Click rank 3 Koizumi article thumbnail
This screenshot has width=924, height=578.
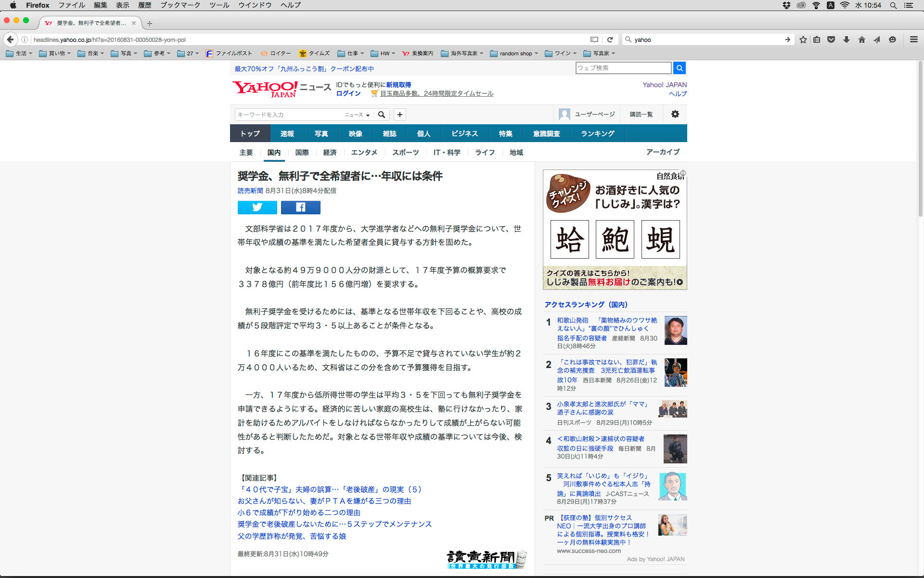pos(672,408)
